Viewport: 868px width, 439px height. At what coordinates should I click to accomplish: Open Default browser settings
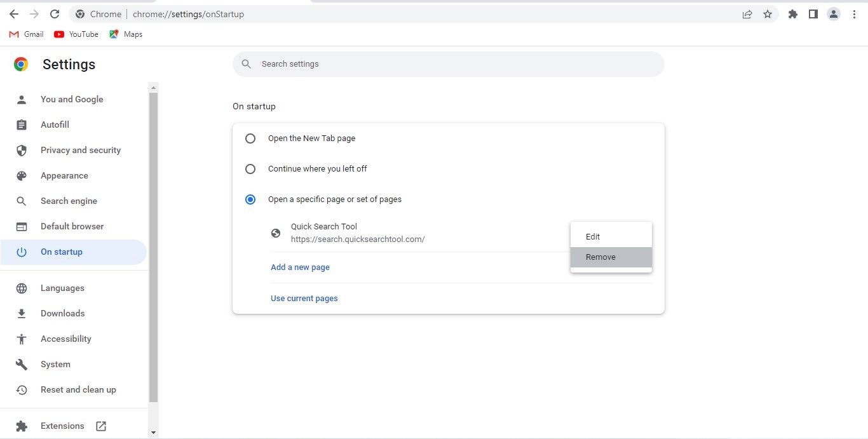(72, 226)
